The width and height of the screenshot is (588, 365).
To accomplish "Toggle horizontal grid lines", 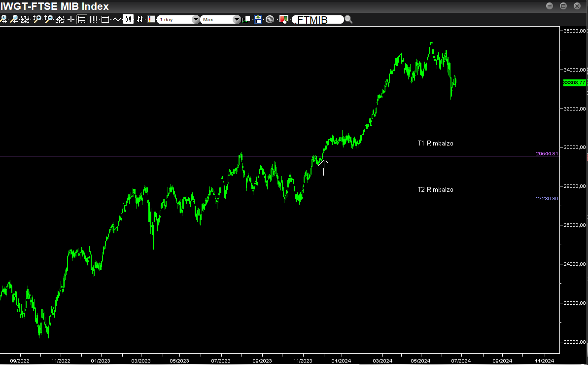I will pos(82,19).
